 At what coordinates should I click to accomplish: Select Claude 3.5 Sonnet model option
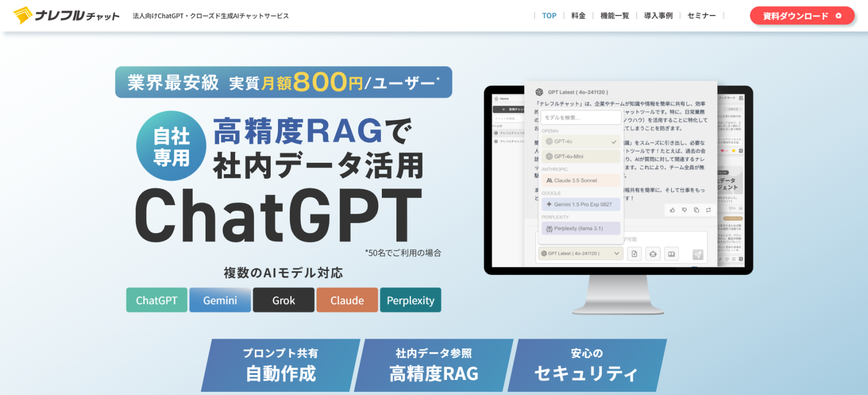(581, 180)
